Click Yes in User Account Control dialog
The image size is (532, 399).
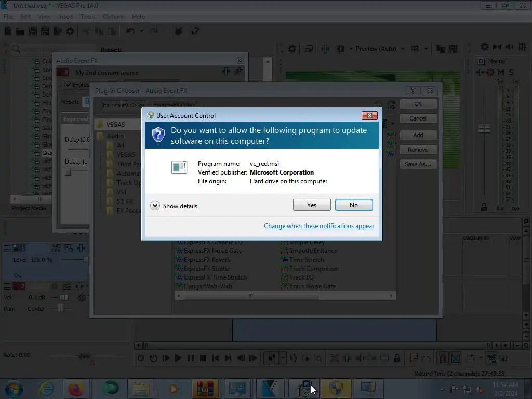tap(312, 205)
